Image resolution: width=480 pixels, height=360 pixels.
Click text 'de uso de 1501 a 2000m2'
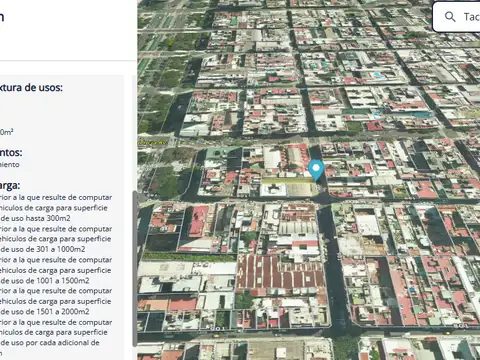45,312
